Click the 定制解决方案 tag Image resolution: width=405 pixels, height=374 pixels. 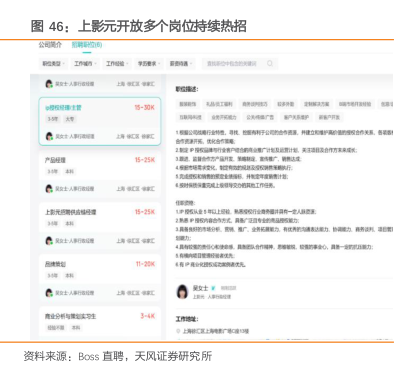click(316, 104)
